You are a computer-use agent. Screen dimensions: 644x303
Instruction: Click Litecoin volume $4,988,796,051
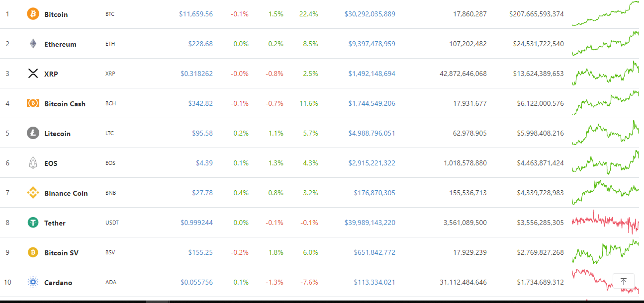(372, 133)
